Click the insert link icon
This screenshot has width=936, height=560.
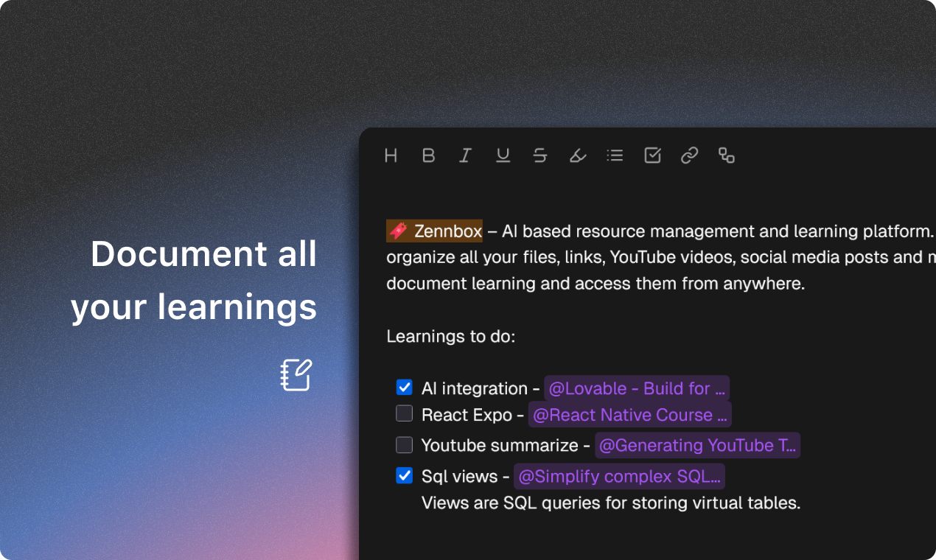[x=689, y=155]
